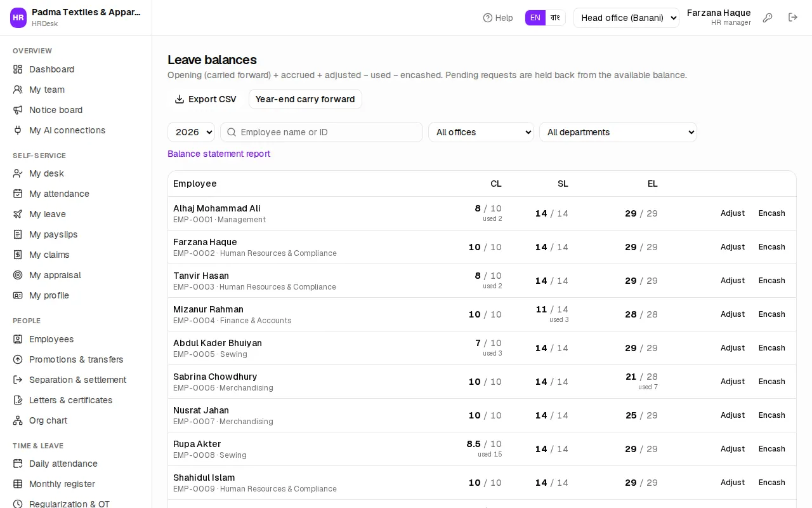Click the Year-end carry forward button
This screenshot has width=812, height=508.
(x=305, y=99)
